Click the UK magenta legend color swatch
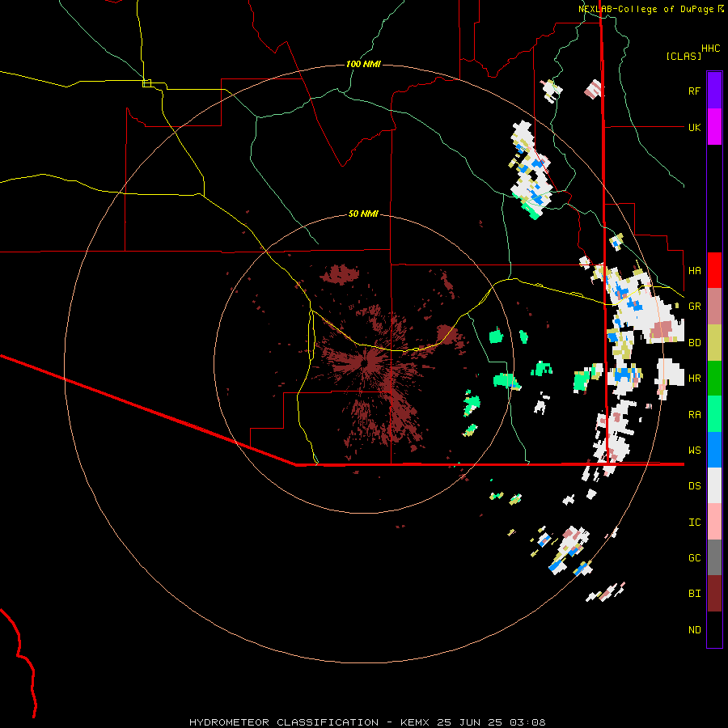 [714, 127]
